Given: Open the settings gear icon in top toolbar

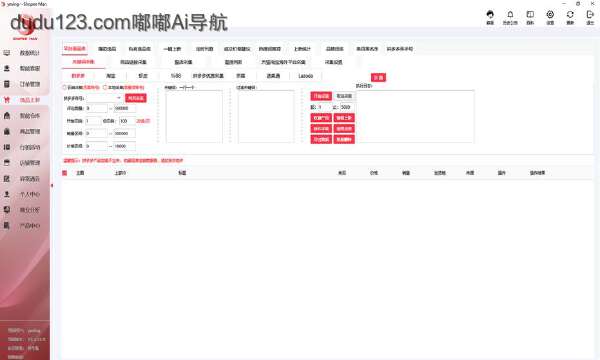Looking at the screenshot, I should click(x=550, y=15).
